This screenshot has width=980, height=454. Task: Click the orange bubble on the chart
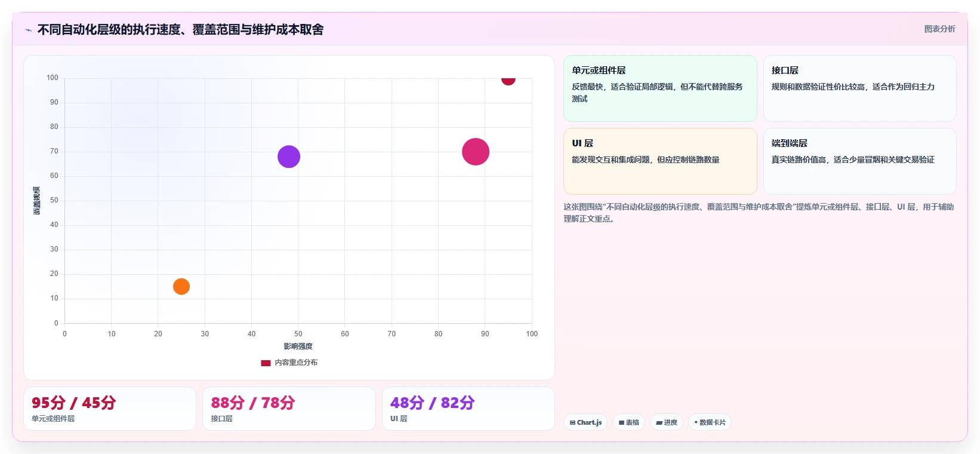pyautogui.click(x=181, y=287)
